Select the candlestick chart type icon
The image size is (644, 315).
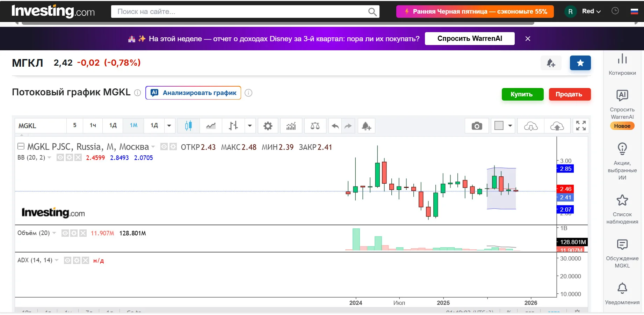[188, 126]
